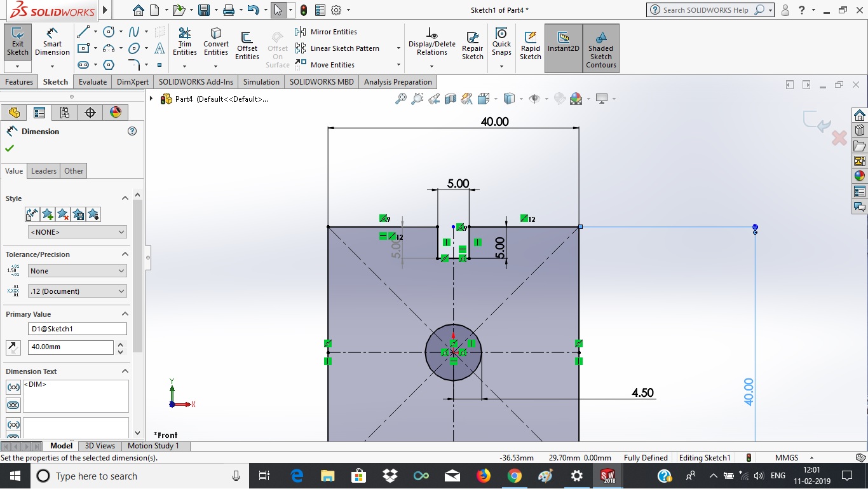Collapse the Primary Value section
Viewport: 868px width, 491px height.
click(125, 314)
